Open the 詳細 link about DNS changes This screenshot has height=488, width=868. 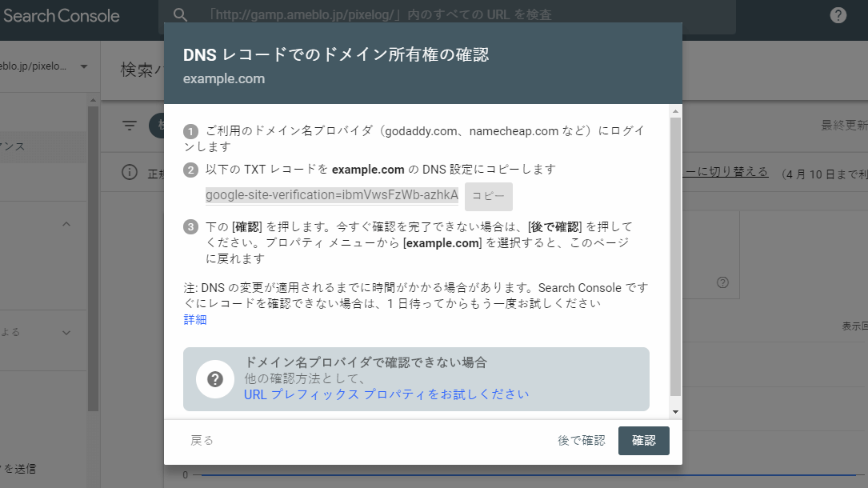point(195,319)
